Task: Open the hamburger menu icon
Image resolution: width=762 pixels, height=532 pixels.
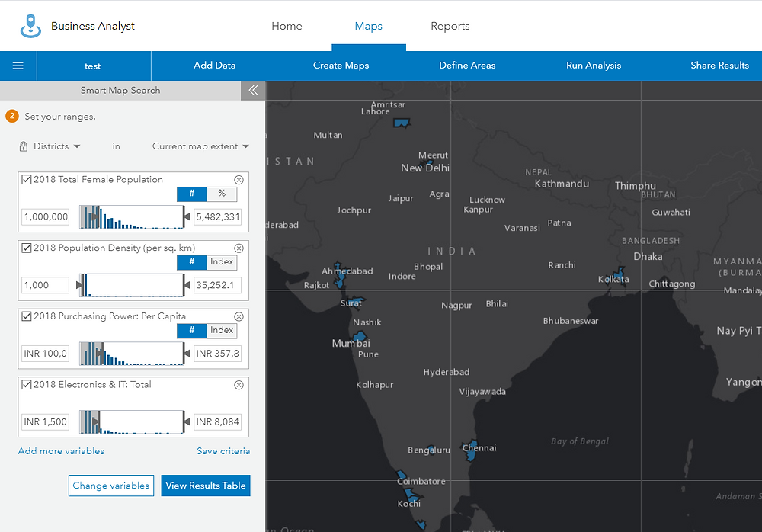Action: 18,66
